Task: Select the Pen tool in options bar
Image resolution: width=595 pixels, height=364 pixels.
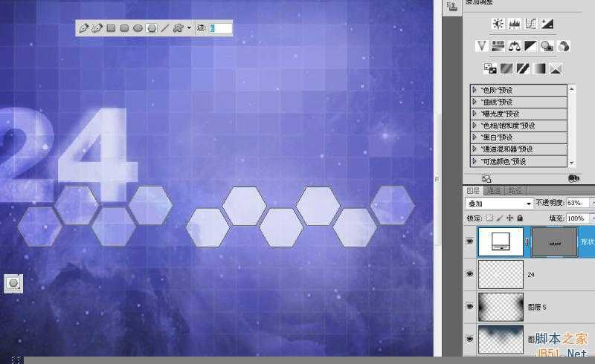Action: click(83, 27)
